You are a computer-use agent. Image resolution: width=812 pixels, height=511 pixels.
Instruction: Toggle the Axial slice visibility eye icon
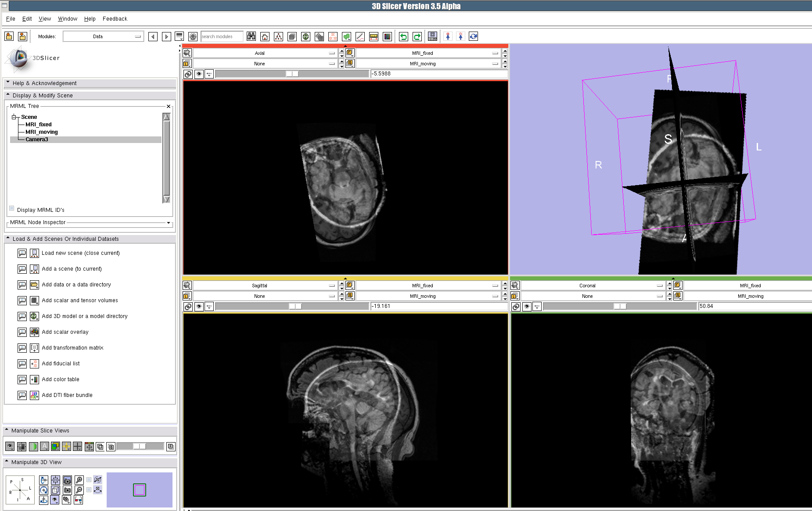[199, 74]
